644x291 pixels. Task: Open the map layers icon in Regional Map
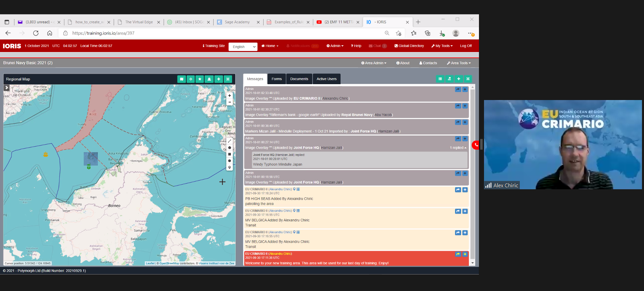[182, 79]
